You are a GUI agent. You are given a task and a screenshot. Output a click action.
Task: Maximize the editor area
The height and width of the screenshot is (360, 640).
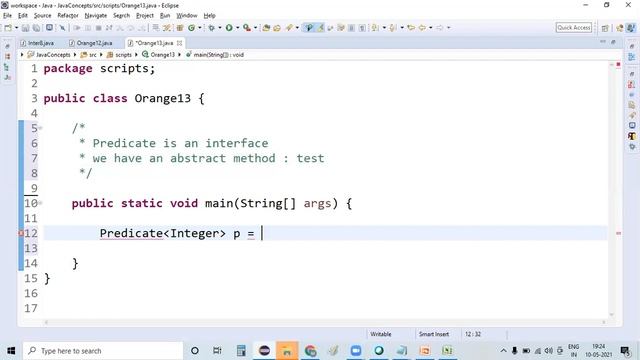click(613, 42)
